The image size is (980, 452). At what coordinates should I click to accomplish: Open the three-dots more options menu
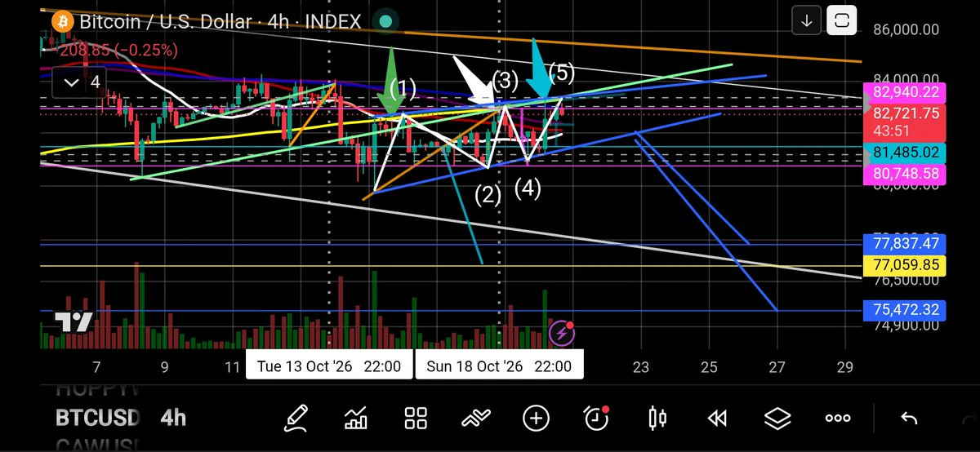tap(838, 419)
